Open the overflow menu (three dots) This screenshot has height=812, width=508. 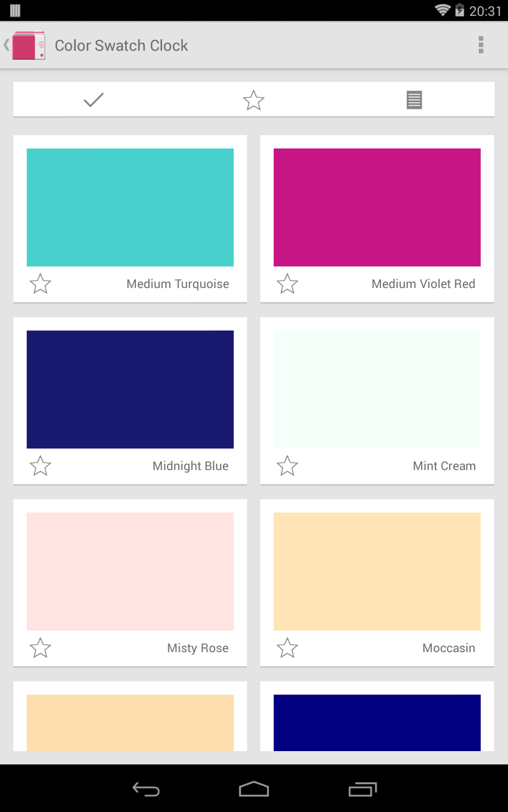pos(481,45)
